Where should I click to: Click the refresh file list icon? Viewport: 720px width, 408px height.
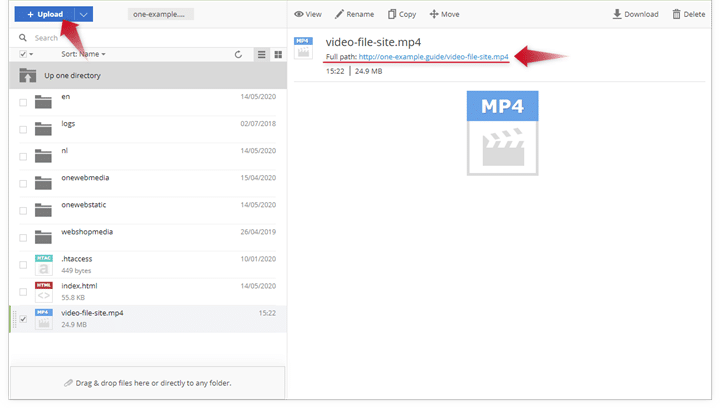[238, 54]
